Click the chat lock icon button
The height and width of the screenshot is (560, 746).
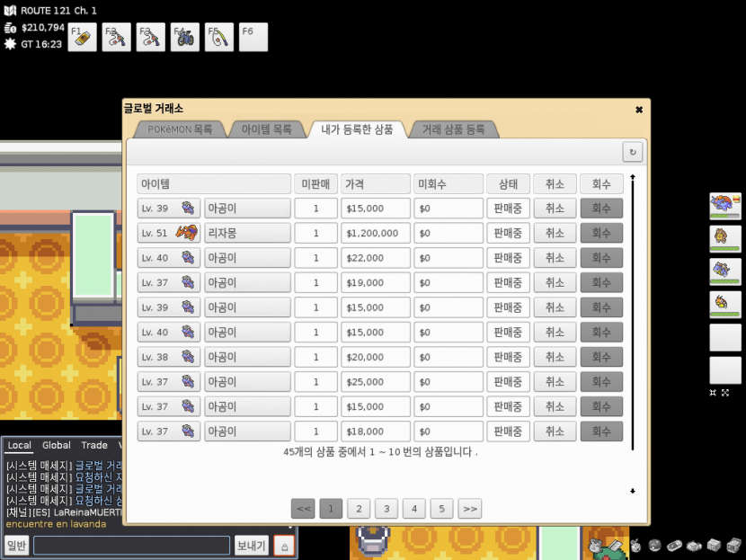coord(284,546)
